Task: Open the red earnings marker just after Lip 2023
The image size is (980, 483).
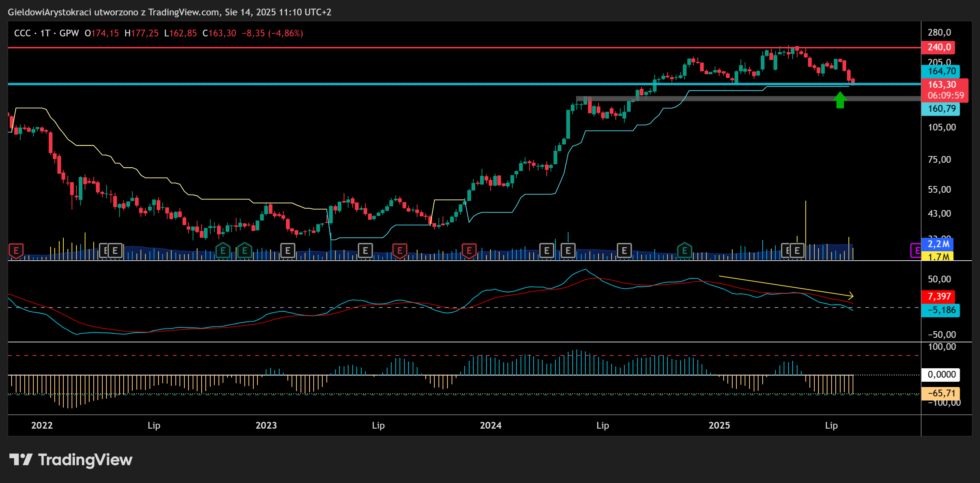Action: coord(400,251)
